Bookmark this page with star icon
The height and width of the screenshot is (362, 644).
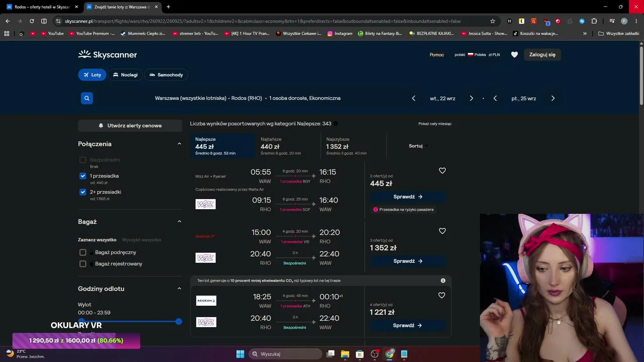click(x=493, y=21)
